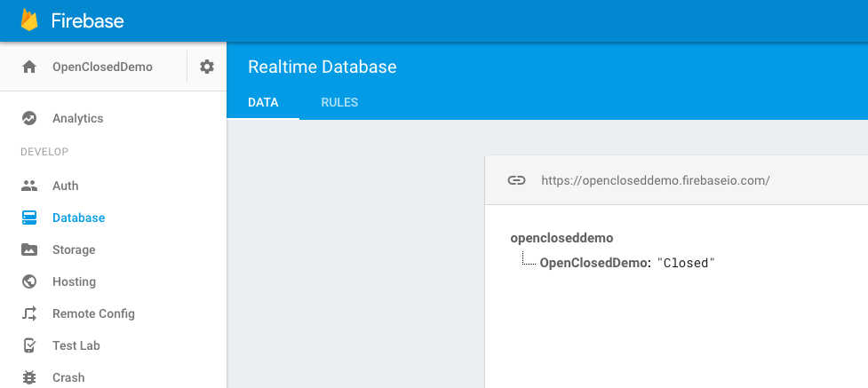This screenshot has height=388, width=868.
Task: Click the Storage folder image icon
Action: (28, 249)
